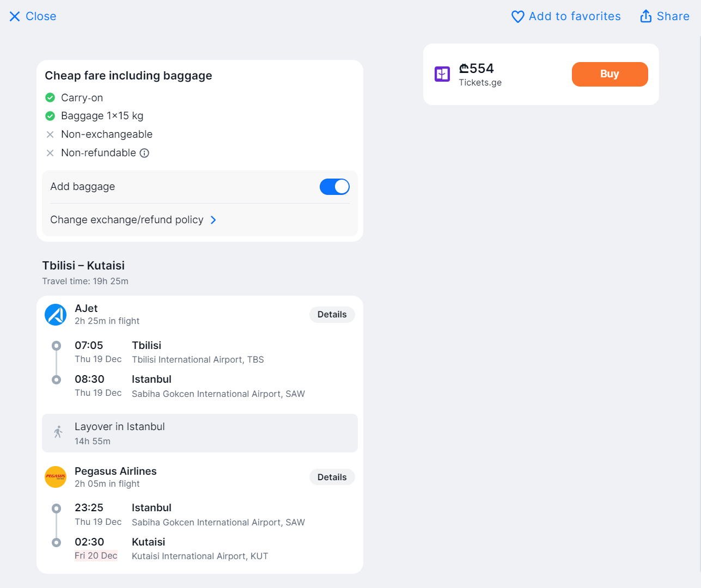Click the ₾554 price text

(x=476, y=69)
